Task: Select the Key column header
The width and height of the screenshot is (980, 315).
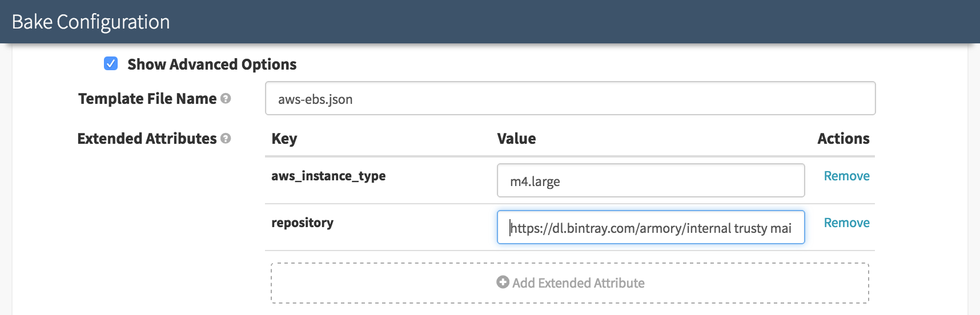Action: (x=284, y=139)
